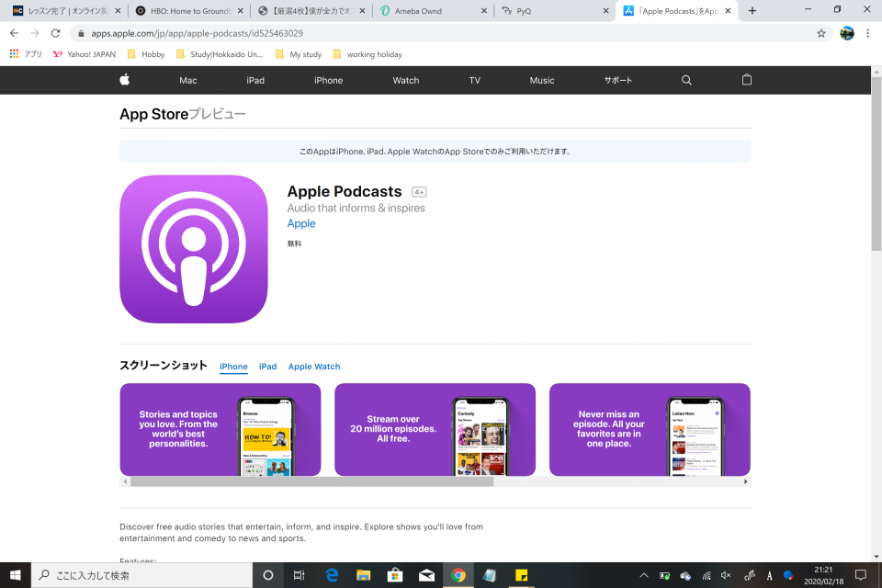This screenshot has height=588, width=882.
Task: Open iPhone in Apple navigation bar
Action: [329, 81]
